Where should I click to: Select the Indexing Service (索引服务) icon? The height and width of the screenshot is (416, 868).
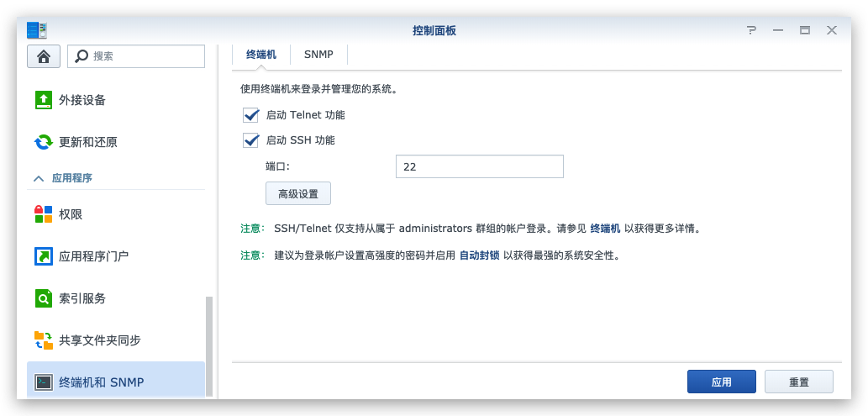point(43,298)
